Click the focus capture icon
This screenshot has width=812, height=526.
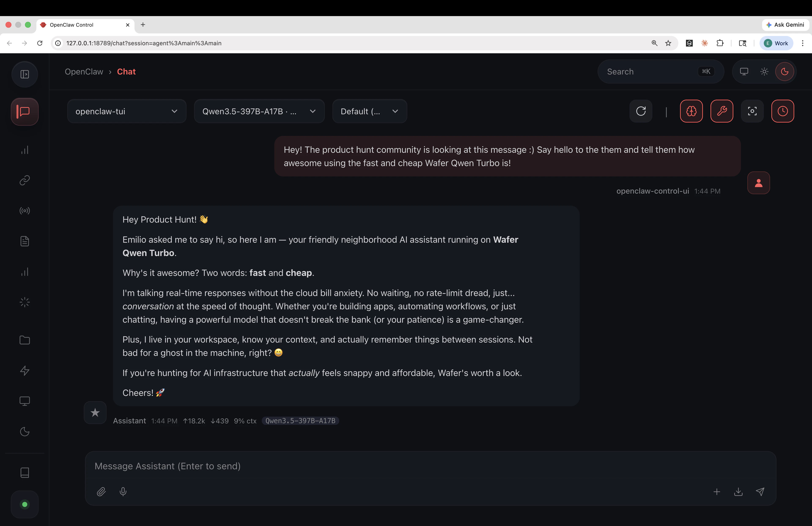click(x=752, y=111)
